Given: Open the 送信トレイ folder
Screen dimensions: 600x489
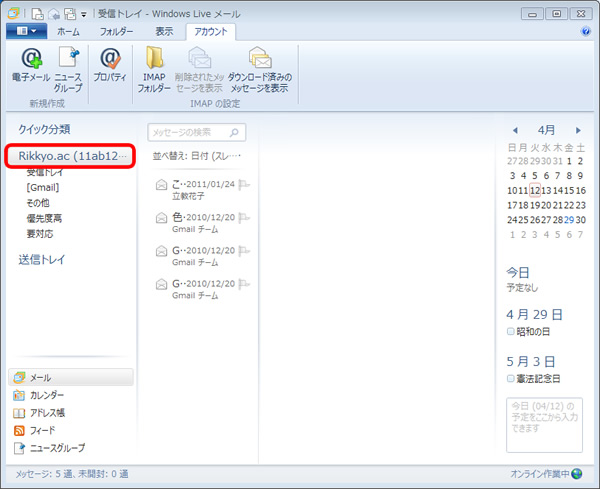Looking at the screenshot, I should click(42, 260).
